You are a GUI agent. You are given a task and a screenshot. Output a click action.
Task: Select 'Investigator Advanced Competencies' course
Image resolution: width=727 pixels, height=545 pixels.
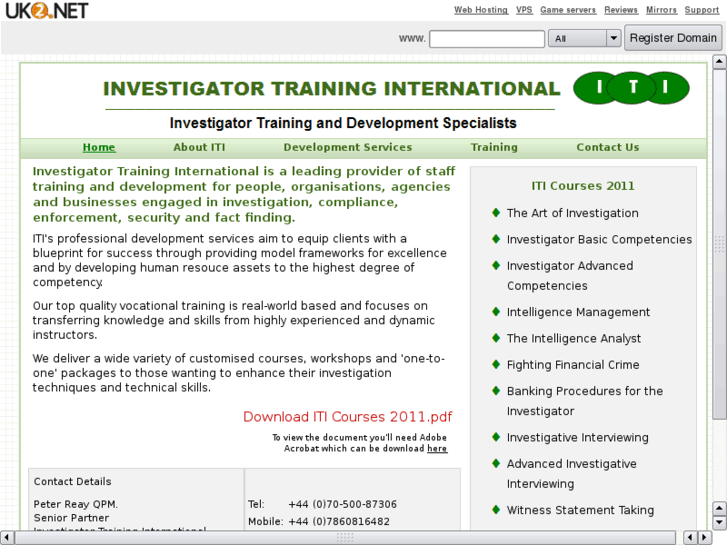click(x=570, y=276)
